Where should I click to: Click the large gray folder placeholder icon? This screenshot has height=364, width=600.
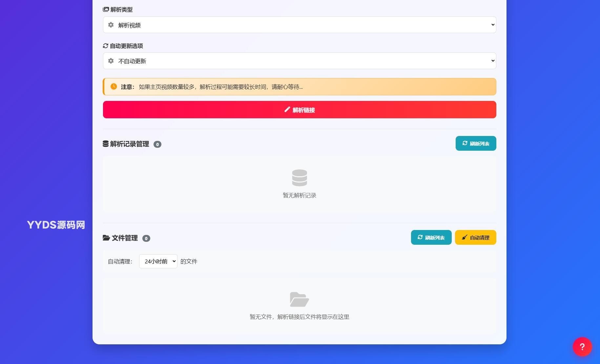tap(299, 299)
